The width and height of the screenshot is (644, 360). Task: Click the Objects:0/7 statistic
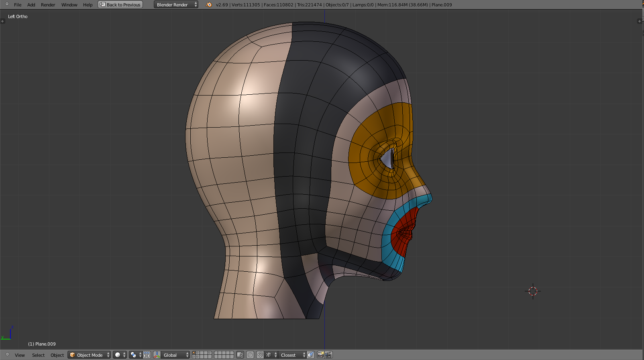pos(337,5)
